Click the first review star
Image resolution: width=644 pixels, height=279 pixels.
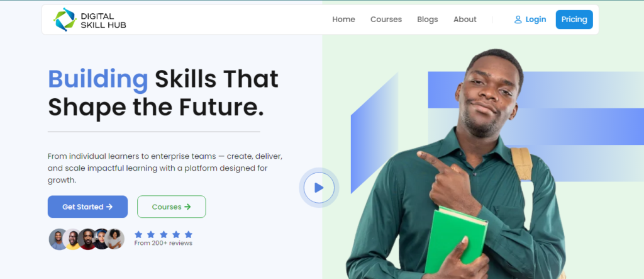138,234
